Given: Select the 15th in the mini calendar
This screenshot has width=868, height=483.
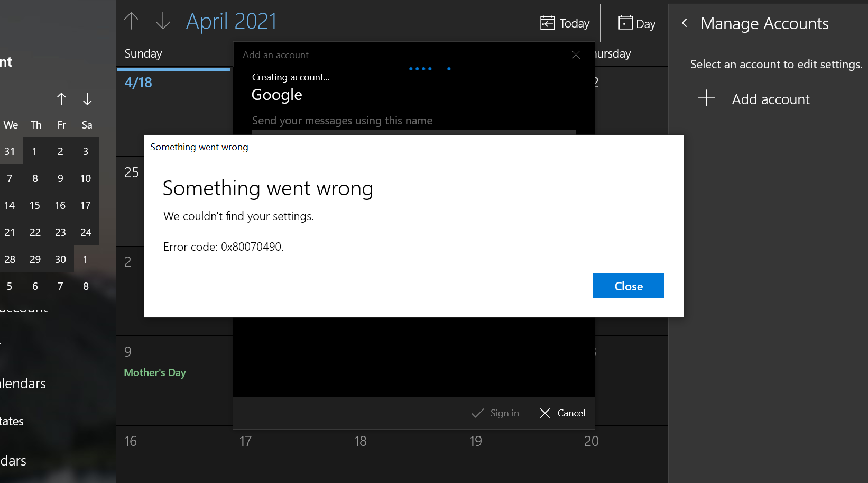Looking at the screenshot, I should click(35, 205).
